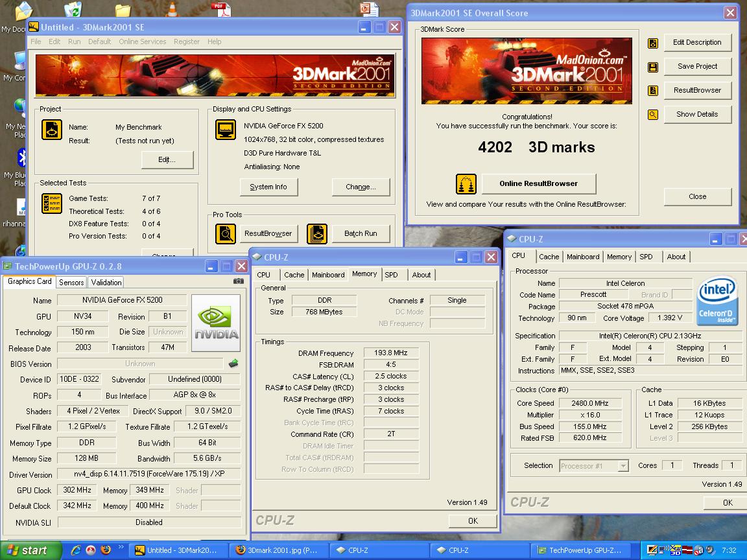Click the Pro Tools ResultBrowser magnifier icon
Image resolution: width=747 pixels, height=560 pixels.
pos(226,234)
